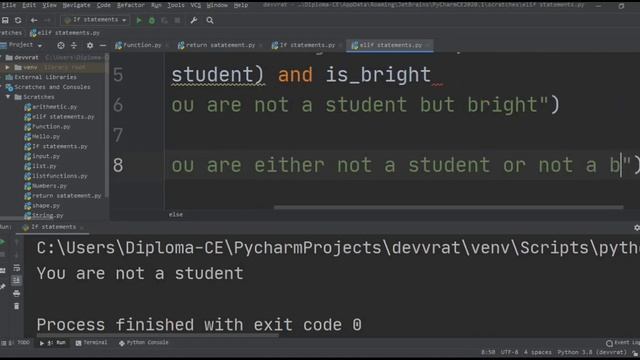Open the VCS menu
This screenshot has height=360, width=640.
click(196, 5)
